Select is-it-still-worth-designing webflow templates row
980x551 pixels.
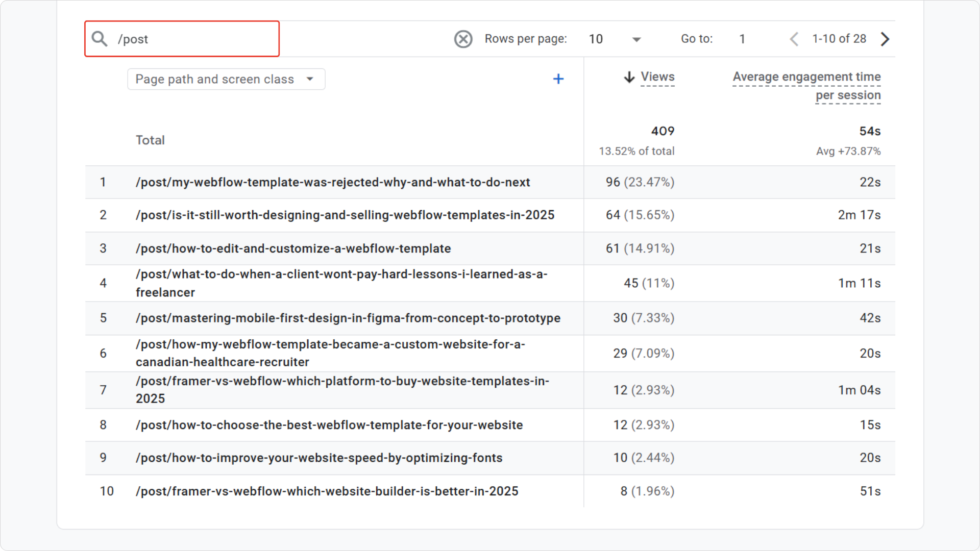pyautogui.click(x=345, y=215)
